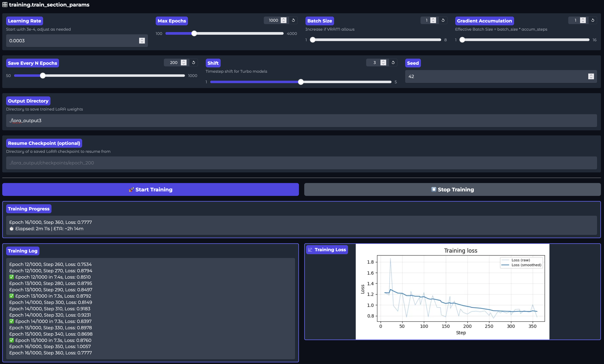Start Training with the rocket button
The width and height of the screenshot is (604, 364).
click(150, 190)
